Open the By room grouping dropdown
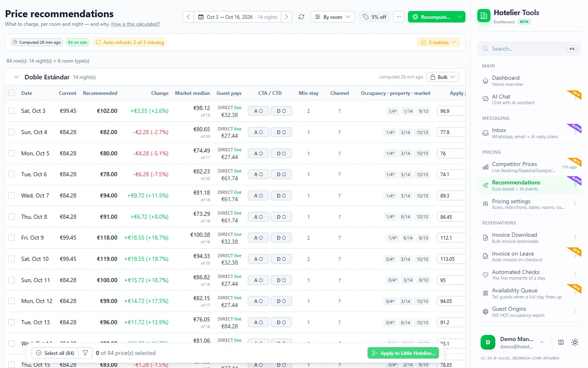Screen dimensions: 588x368 point(332,17)
